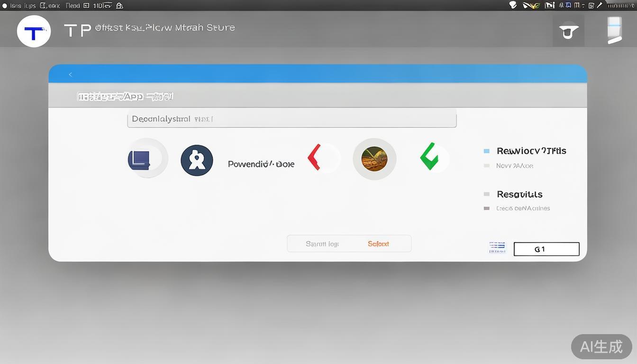
Task: Open the brown photo circle app icon
Action: pos(374,159)
